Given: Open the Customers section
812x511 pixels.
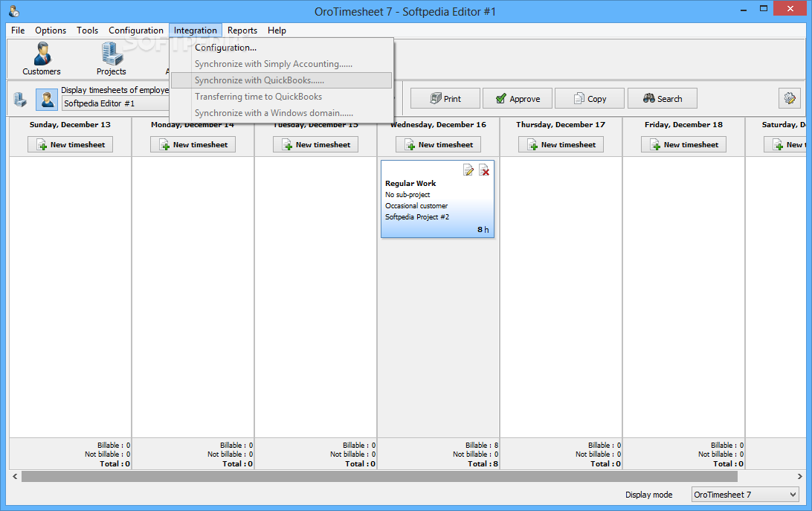Looking at the screenshot, I should [x=42, y=59].
